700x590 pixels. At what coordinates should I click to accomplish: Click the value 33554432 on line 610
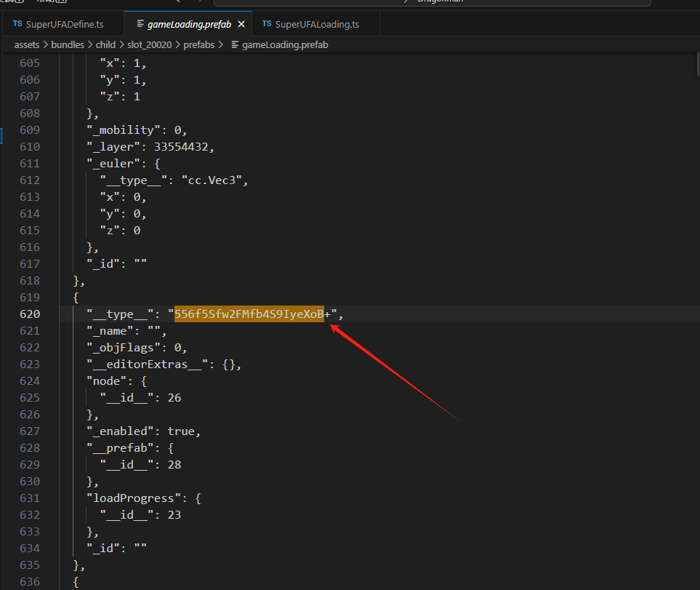tap(181, 147)
